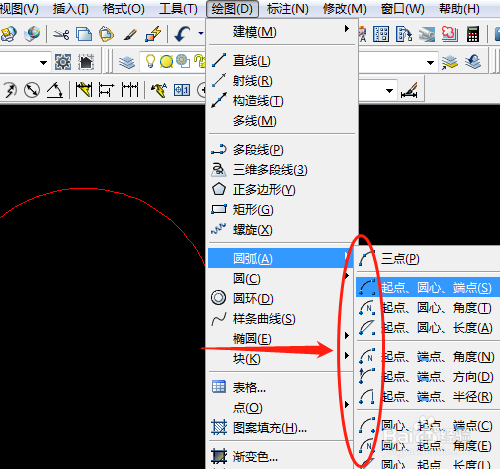This screenshot has width=500, height=469.
Task: Open the workspace dropdown arrow
Action: (x=43, y=62)
